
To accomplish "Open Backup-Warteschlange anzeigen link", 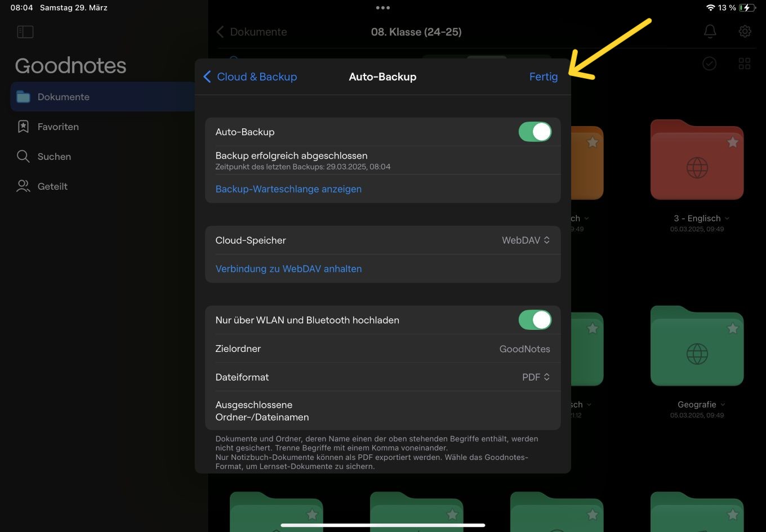I will [288, 189].
